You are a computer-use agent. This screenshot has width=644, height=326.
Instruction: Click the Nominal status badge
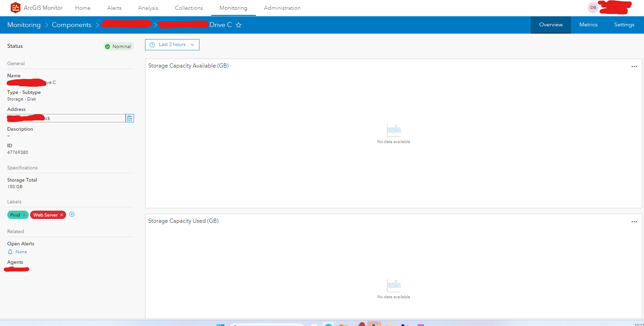[x=118, y=46]
